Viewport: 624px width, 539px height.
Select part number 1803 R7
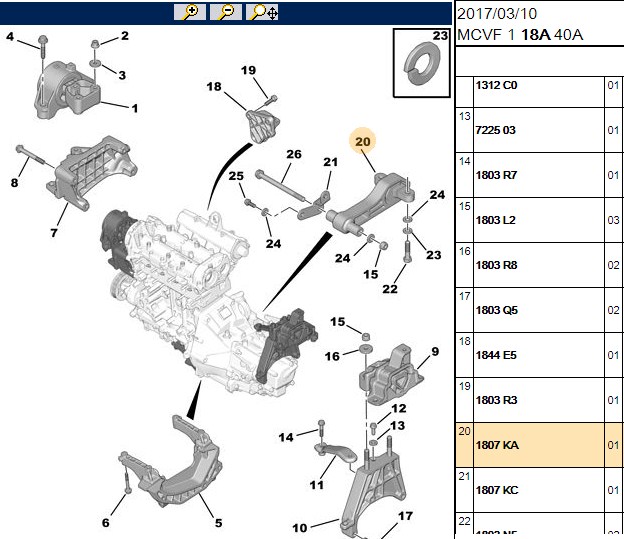496,175
